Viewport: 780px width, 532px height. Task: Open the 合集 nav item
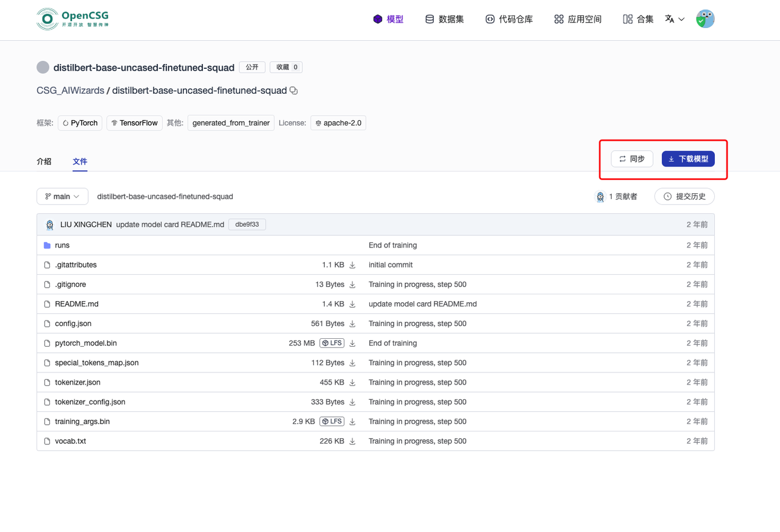638,19
